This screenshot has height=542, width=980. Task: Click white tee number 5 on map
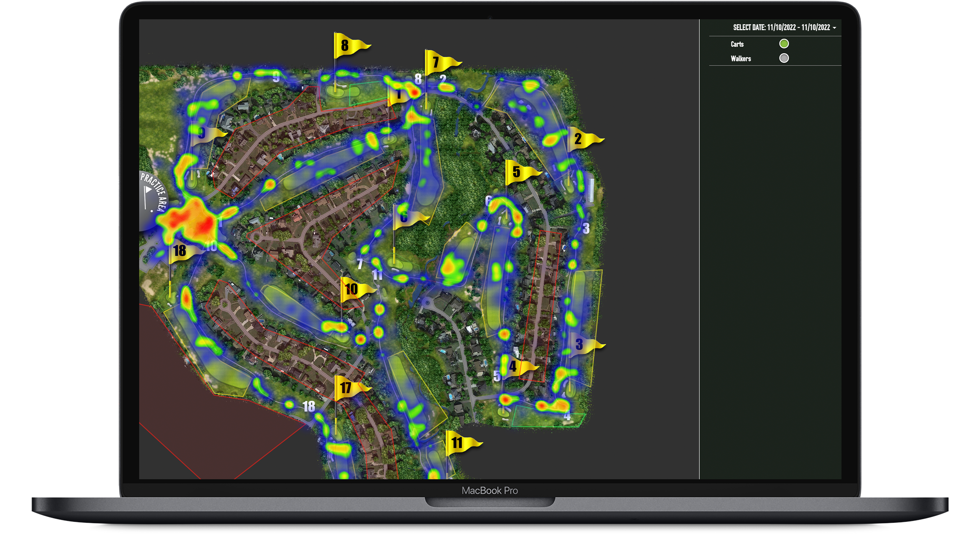click(x=497, y=376)
